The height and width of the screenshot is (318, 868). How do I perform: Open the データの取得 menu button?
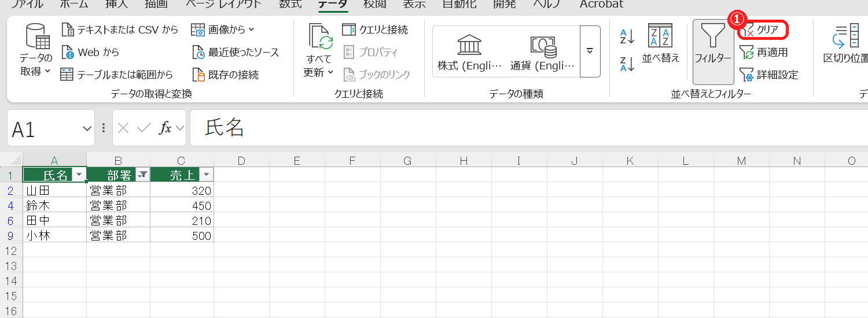[36, 51]
